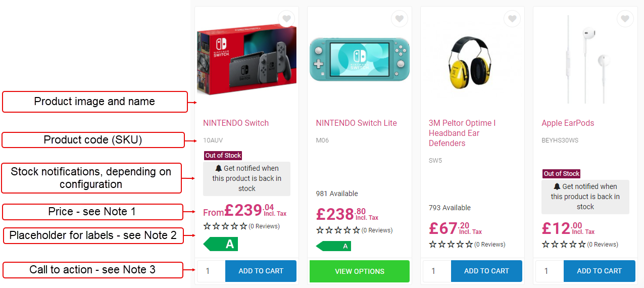This screenshot has height=288, width=644.
Task: Get notified when NINTENDO Switch is back in stock
Action: pyautogui.click(x=246, y=178)
